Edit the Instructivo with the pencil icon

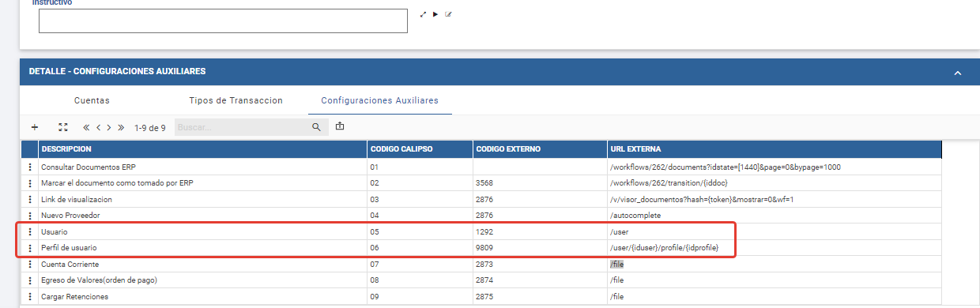(448, 14)
